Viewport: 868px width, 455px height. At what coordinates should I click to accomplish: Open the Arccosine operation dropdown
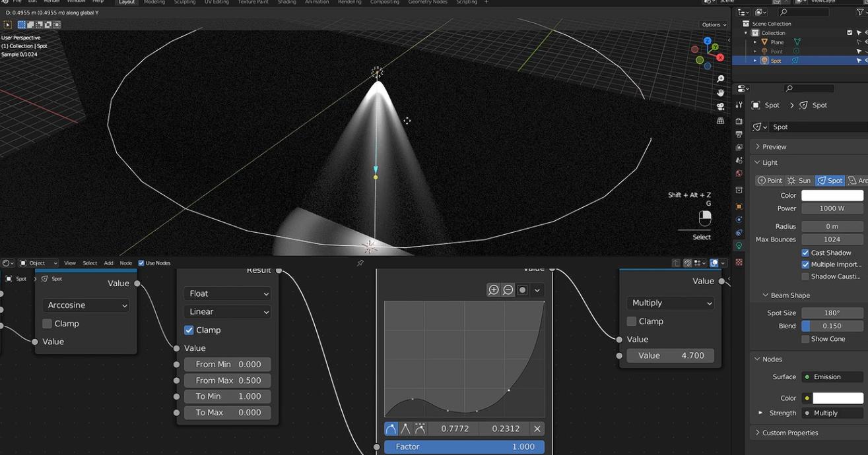pyautogui.click(x=86, y=305)
